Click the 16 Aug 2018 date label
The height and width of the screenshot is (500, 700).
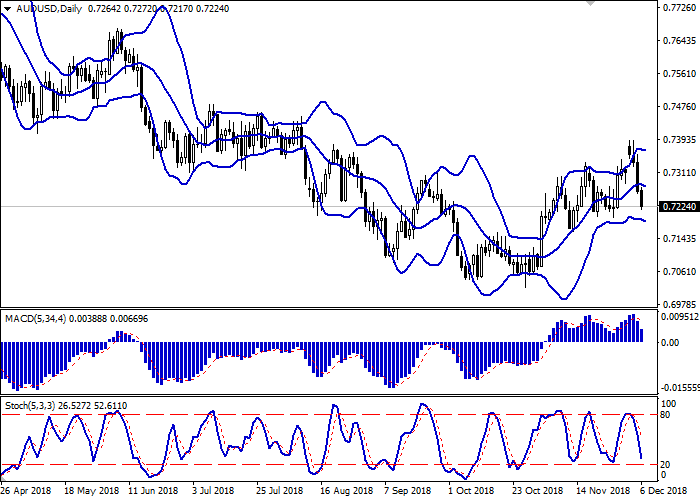coord(346,491)
